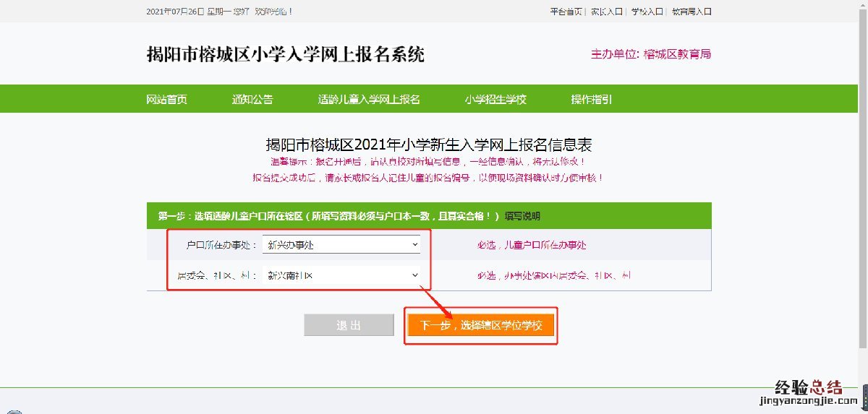Screen dimensions: 868x414
Task: Go to 家长入口 parent portal
Action: pyautogui.click(x=606, y=12)
